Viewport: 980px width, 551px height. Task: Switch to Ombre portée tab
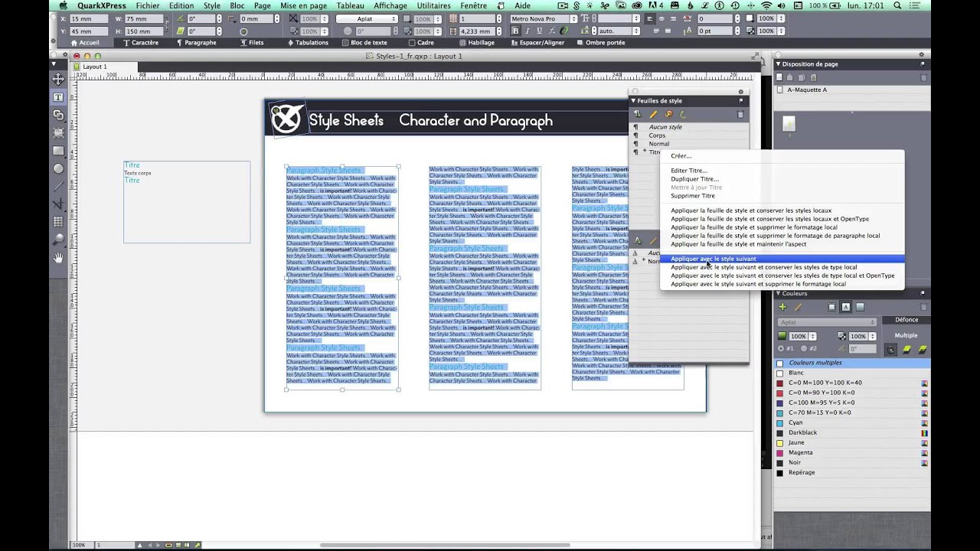(x=601, y=43)
